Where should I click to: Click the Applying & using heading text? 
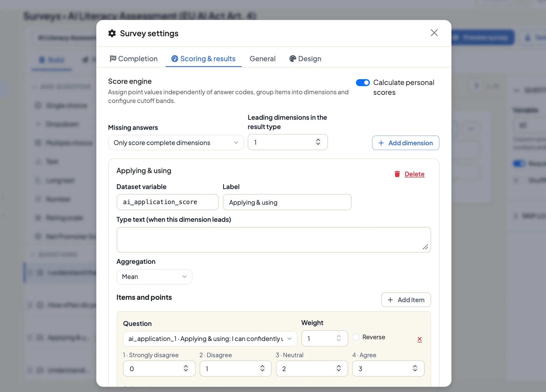pos(144,170)
